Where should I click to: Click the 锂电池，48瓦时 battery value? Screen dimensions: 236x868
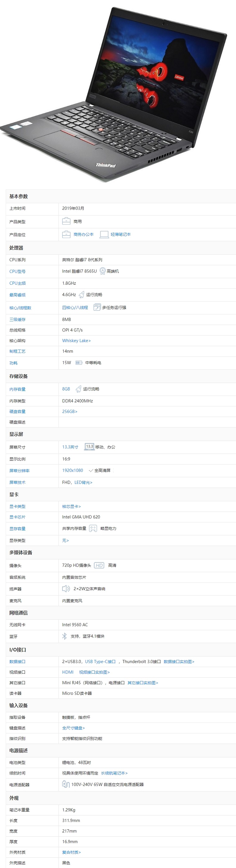76,763
